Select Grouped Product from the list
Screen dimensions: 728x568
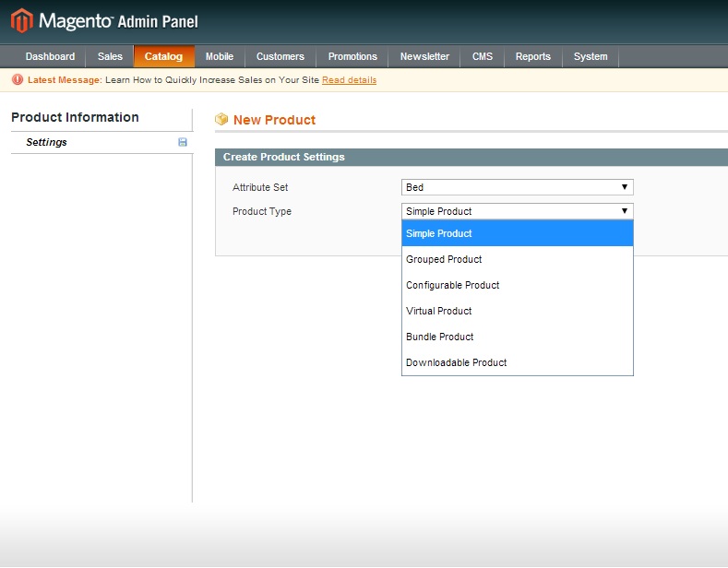click(x=444, y=259)
